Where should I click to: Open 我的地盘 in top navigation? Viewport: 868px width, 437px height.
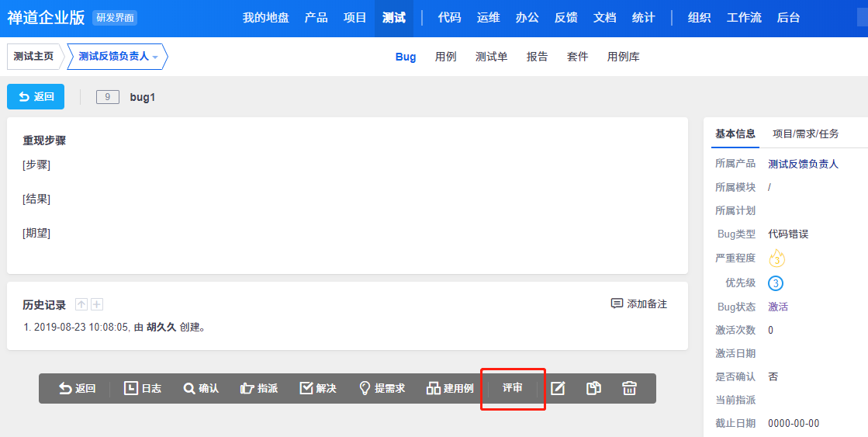[x=266, y=18]
